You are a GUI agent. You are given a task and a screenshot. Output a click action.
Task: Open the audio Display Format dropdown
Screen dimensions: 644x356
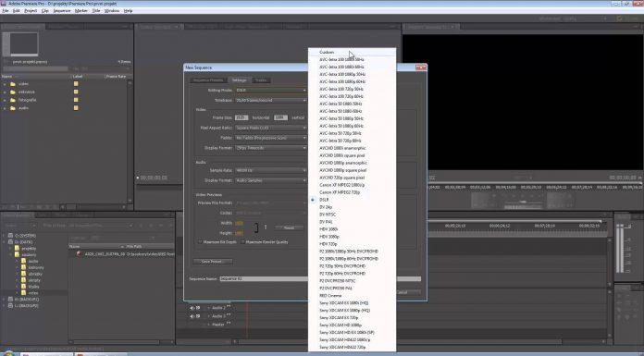tap(271, 180)
